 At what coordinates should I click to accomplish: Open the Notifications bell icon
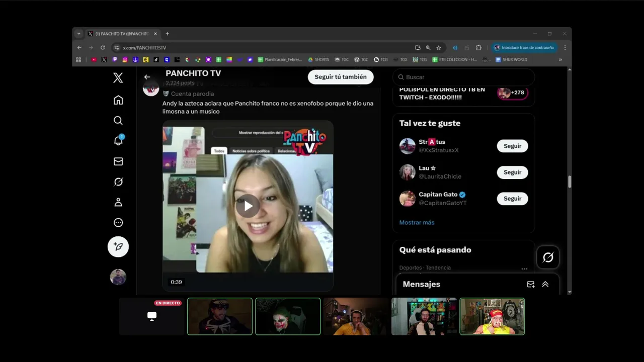(x=118, y=140)
